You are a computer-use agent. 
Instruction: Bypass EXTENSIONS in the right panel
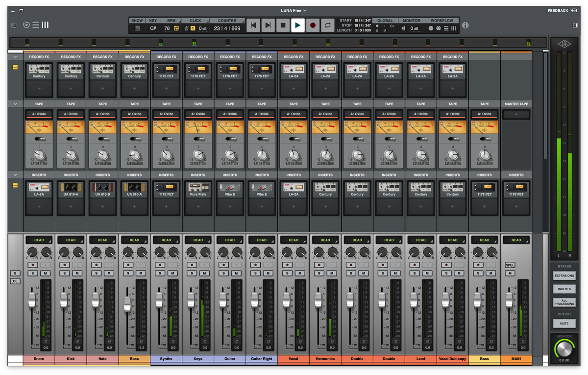pos(564,276)
